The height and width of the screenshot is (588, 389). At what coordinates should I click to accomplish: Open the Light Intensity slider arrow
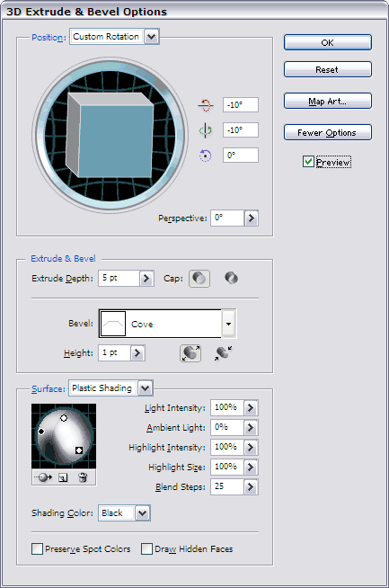tap(251, 407)
